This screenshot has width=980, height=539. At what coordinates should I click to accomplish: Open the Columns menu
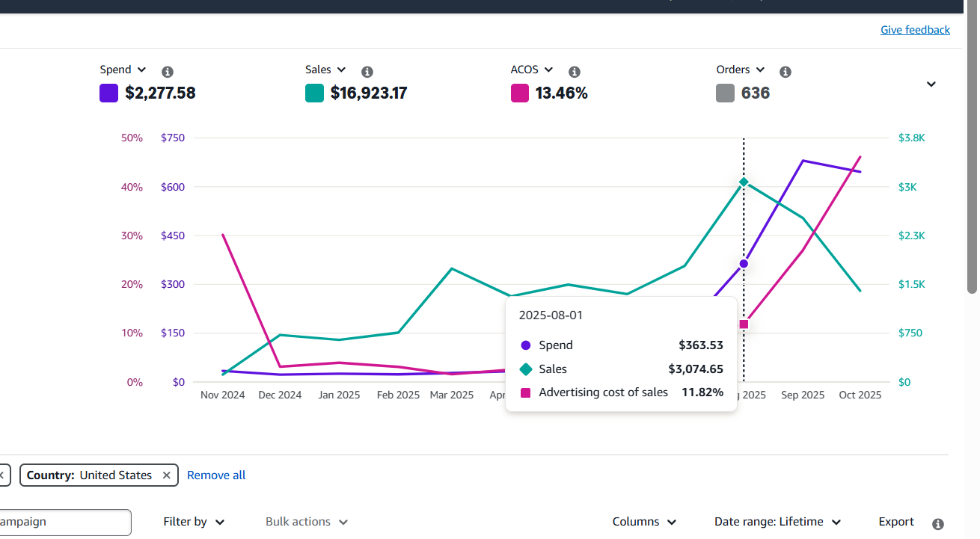point(644,522)
